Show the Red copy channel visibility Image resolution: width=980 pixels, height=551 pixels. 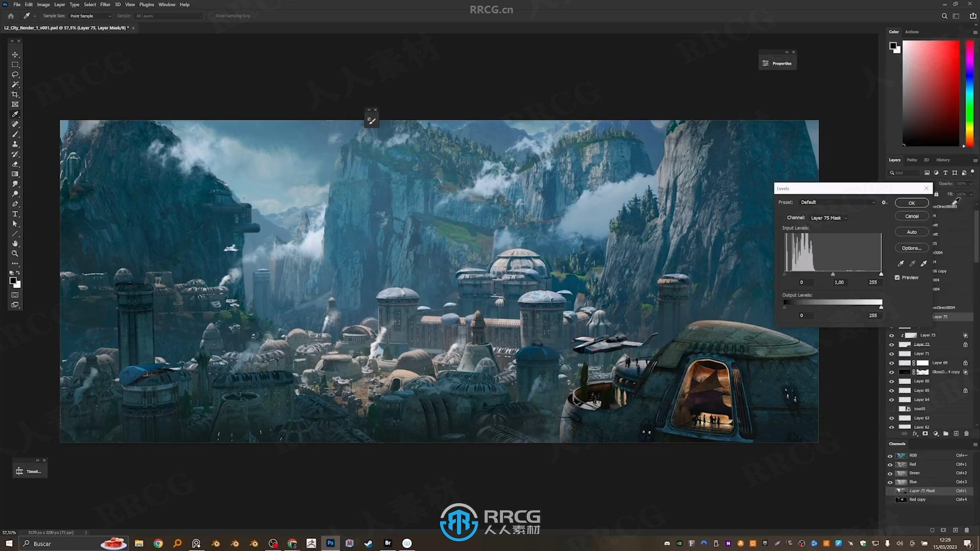point(890,500)
